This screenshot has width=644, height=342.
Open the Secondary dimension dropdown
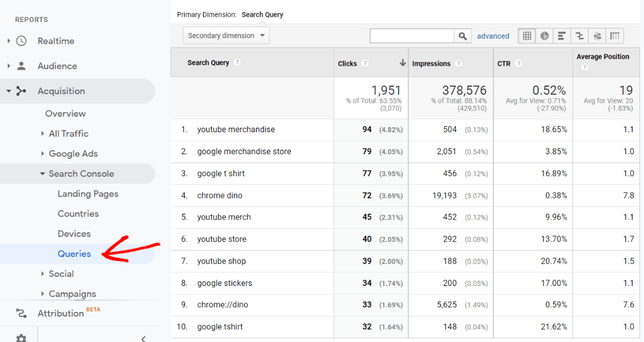click(x=226, y=35)
